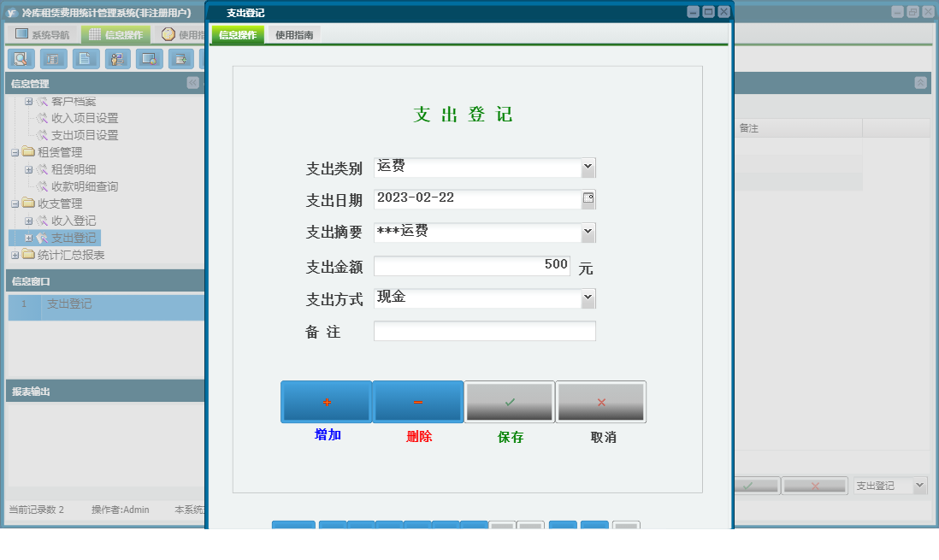Click the report list toolbar icon

(53, 59)
